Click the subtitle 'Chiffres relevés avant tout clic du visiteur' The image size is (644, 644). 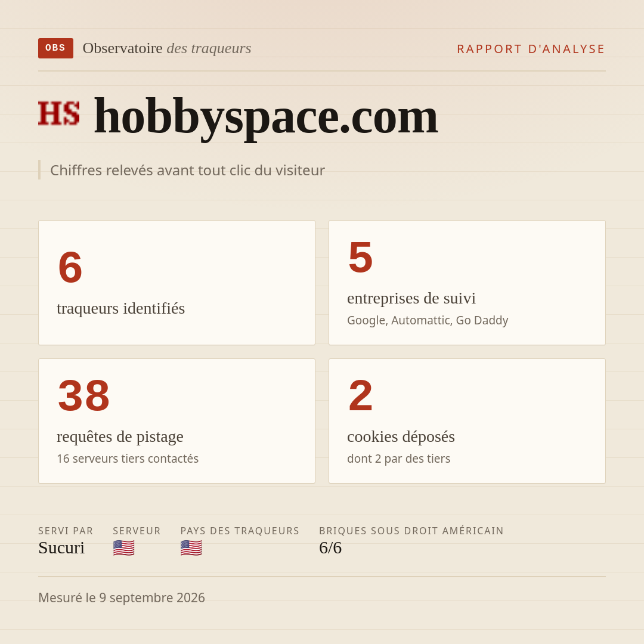[x=187, y=170]
